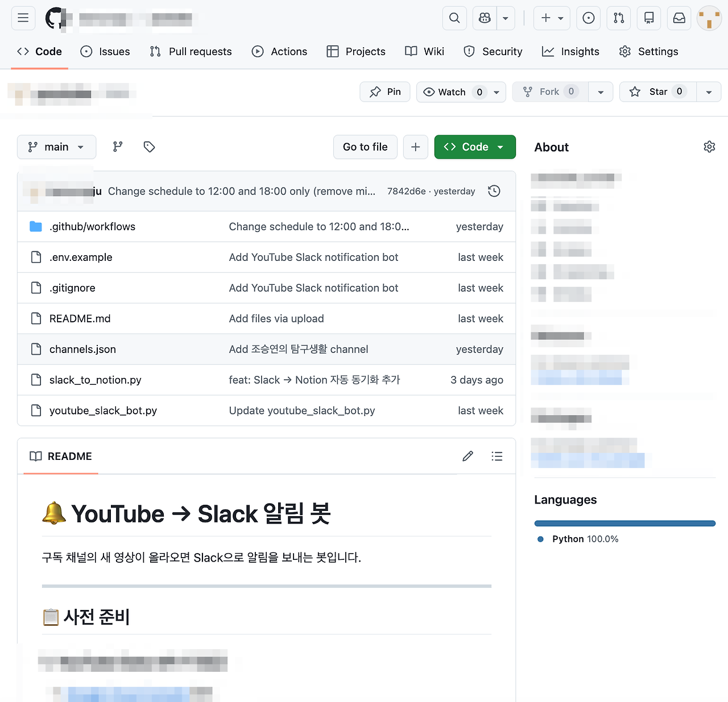The height and width of the screenshot is (702, 728).
Task: Click '3 days ago' on slack_to_notion.py row
Action: [x=477, y=380]
